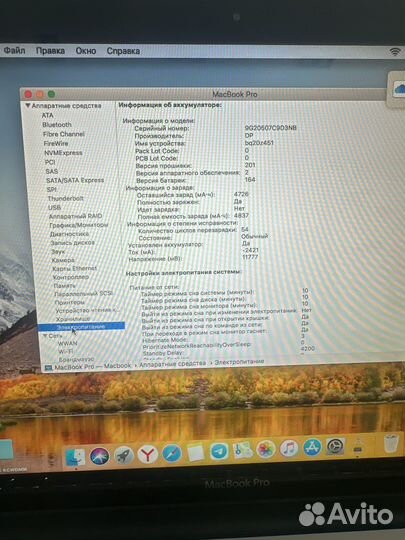Close the MacBook Pro window

tap(29, 94)
